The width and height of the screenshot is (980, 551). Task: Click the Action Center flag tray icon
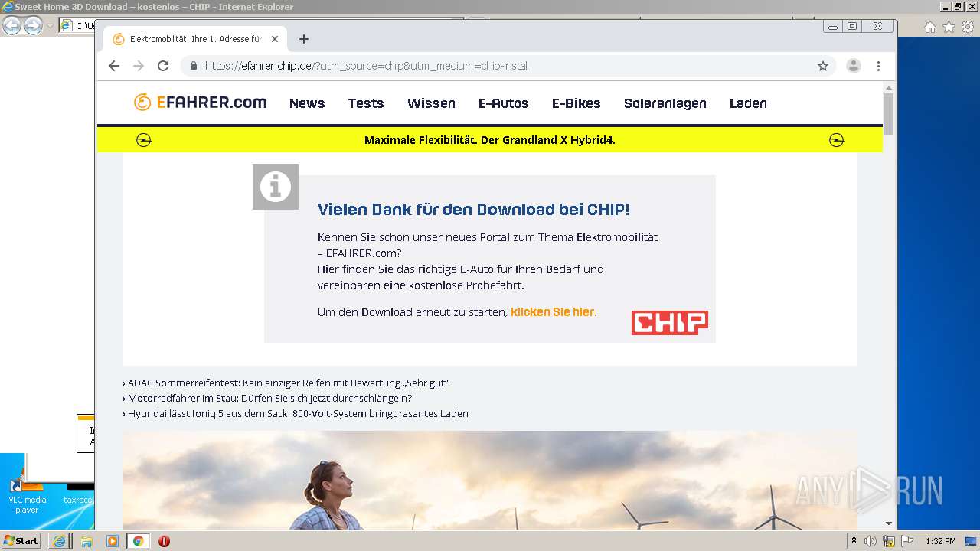coord(907,541)
